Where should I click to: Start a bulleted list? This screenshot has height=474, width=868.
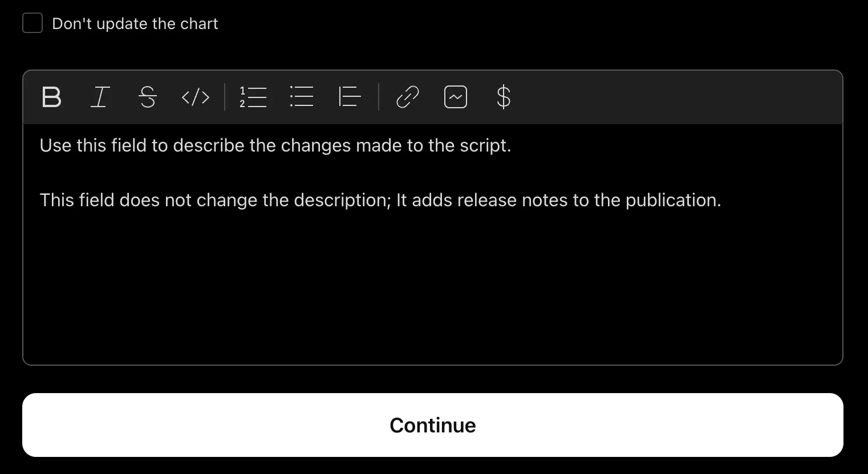pyautogui.click(x=302, y=97)
